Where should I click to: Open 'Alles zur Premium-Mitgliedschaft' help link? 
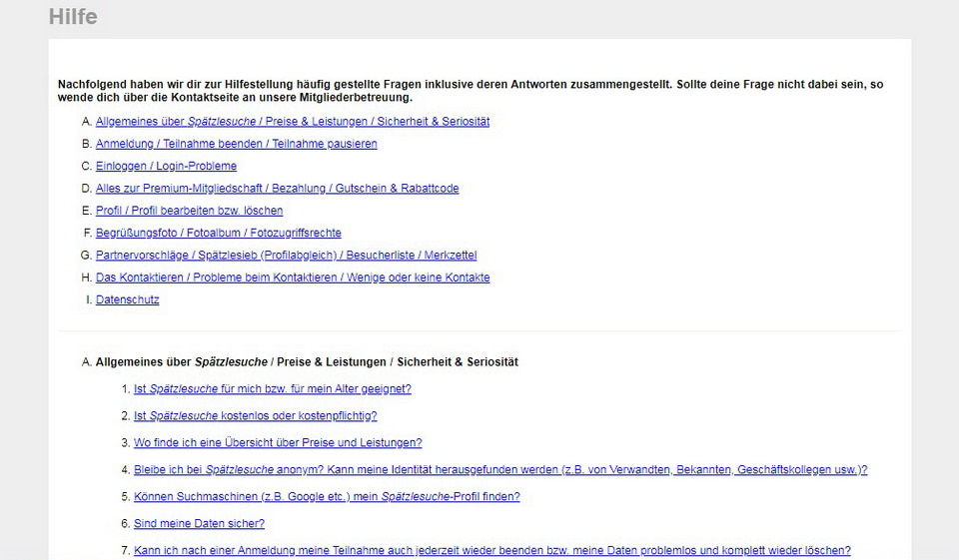tap(277, 189)
